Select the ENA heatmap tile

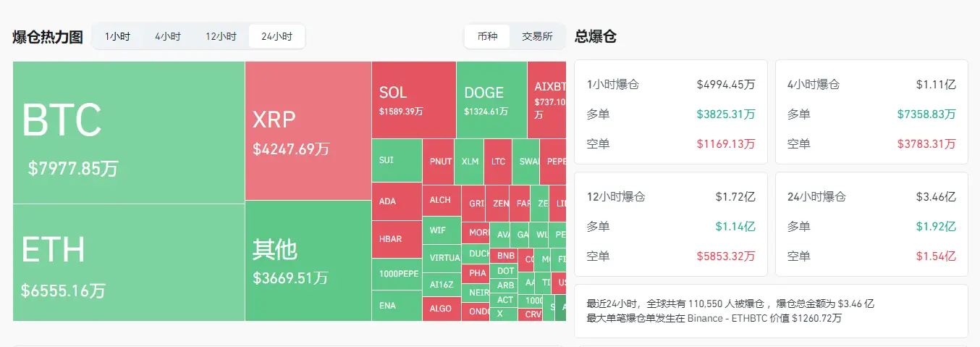[x=397, y=306]
